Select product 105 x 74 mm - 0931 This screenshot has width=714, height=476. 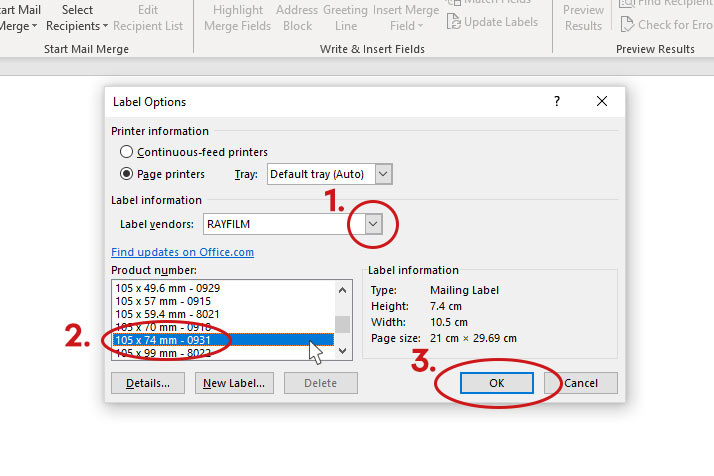point(223,340)
